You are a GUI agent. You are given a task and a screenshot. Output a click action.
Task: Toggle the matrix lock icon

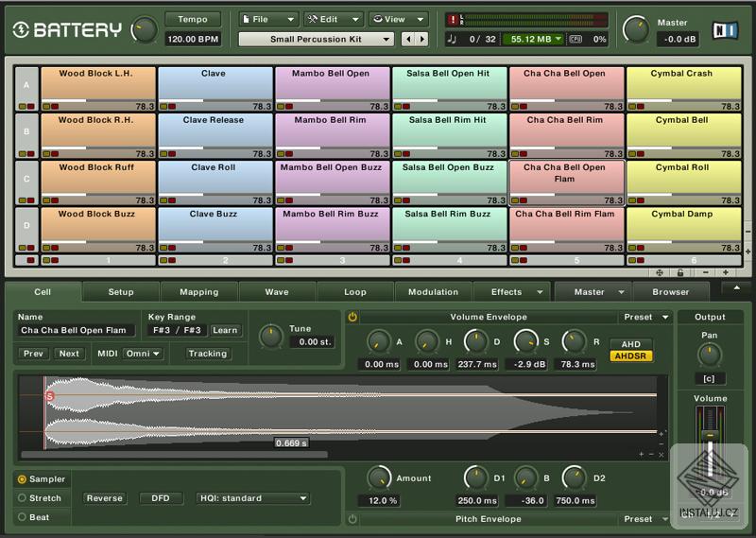pos(679,272)
